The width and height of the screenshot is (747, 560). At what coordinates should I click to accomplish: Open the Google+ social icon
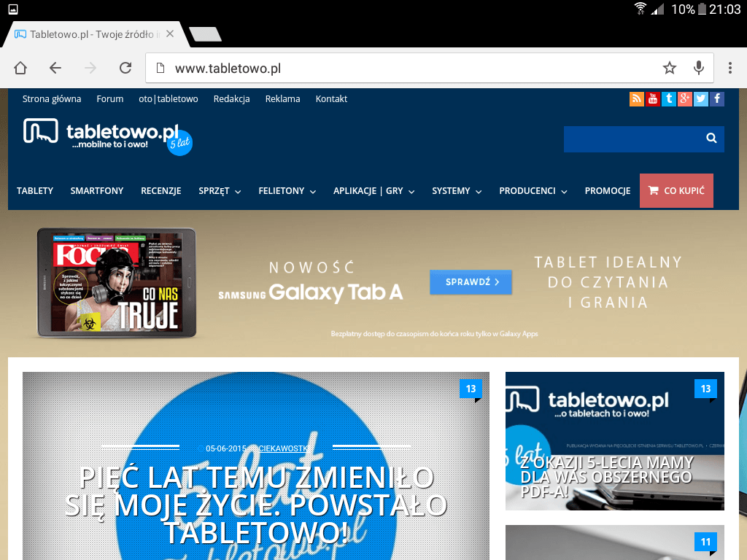coord(684,99)
